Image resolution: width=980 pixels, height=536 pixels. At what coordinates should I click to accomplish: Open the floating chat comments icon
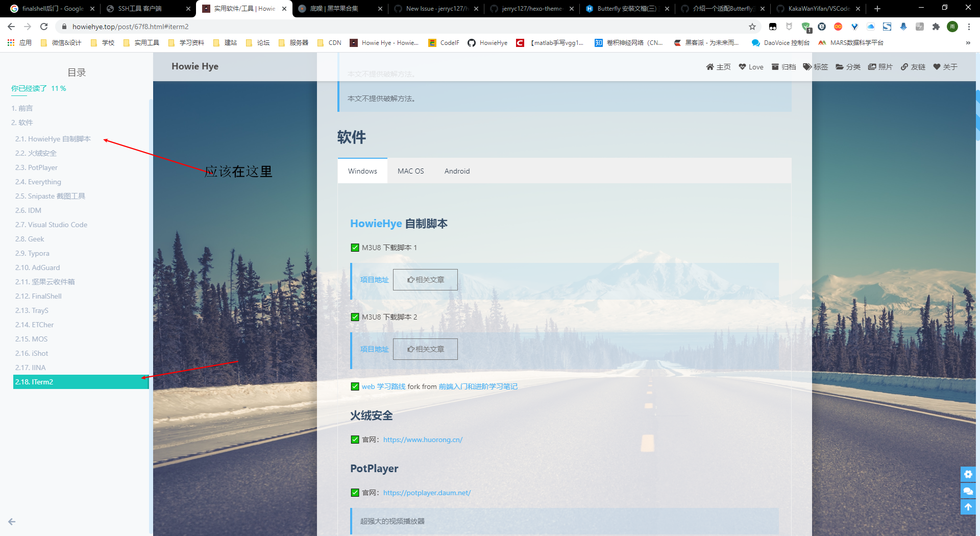pyautogui.click(x=968, y=491)
